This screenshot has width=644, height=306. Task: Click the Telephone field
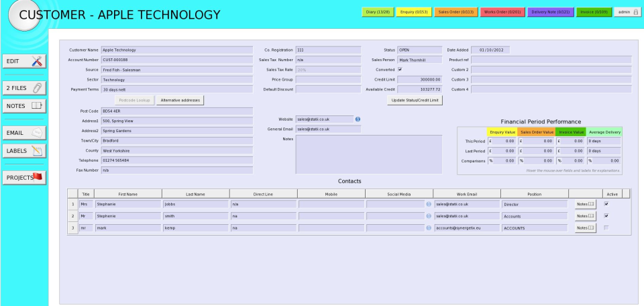(x=177, y=160)
